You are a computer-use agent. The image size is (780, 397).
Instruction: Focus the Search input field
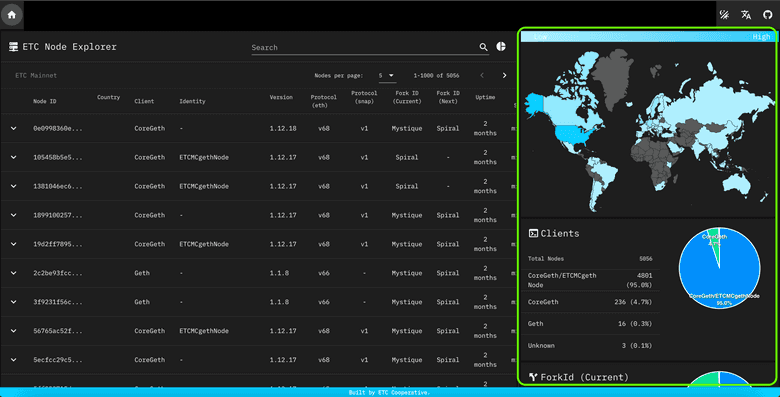click(365, 48)
